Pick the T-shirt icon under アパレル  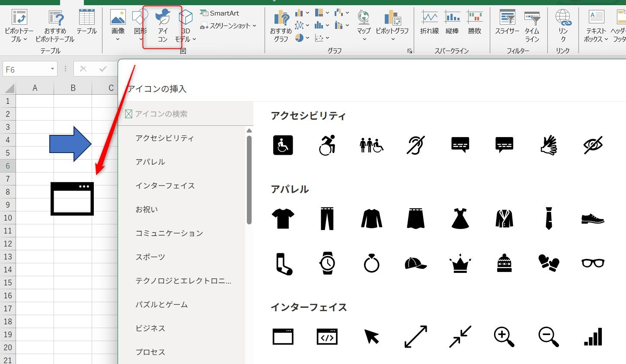tap(283, 218)
